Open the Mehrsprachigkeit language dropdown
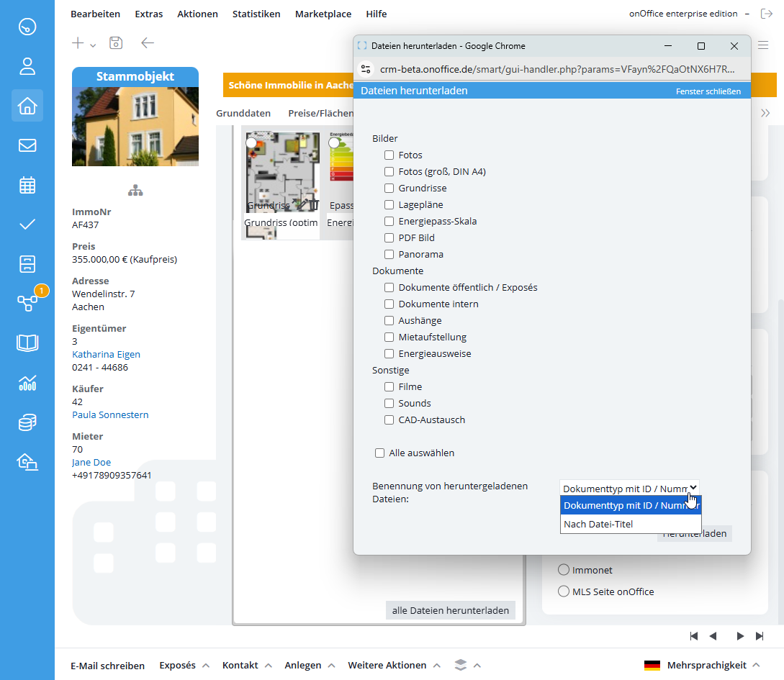The width and height of the screenshot is (784, 680). tap(706, 666)
